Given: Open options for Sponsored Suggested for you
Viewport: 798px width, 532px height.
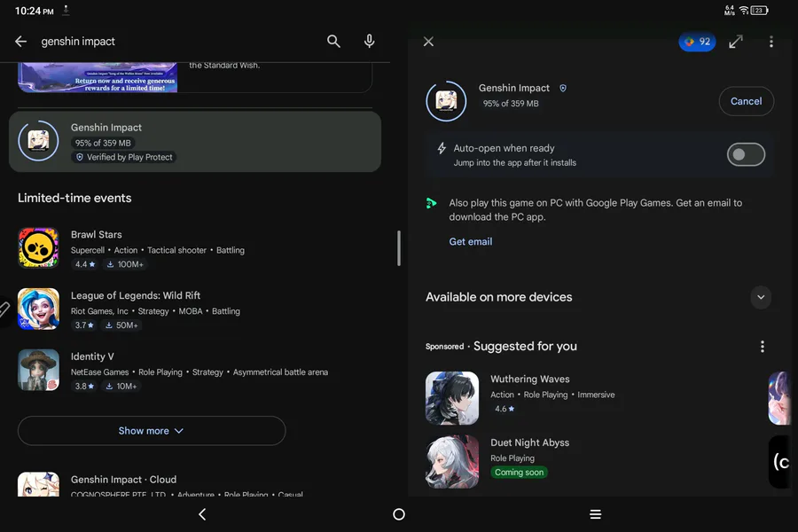Looking at the screenshot, I should coord(763,347).
